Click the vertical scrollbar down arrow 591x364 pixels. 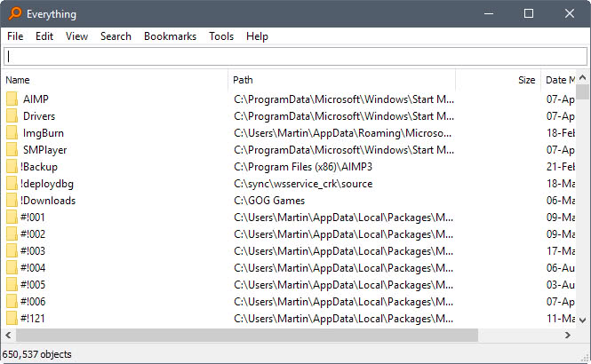pos(582,320)
